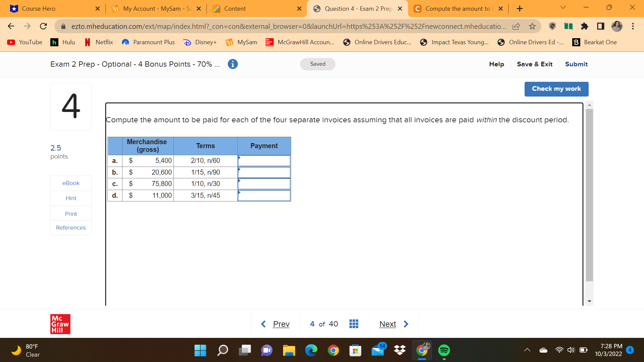The height and width of the screenshot is (362, 644).
Task: Toggle the browser side panel icon
Action: click(x=600, y=26)
